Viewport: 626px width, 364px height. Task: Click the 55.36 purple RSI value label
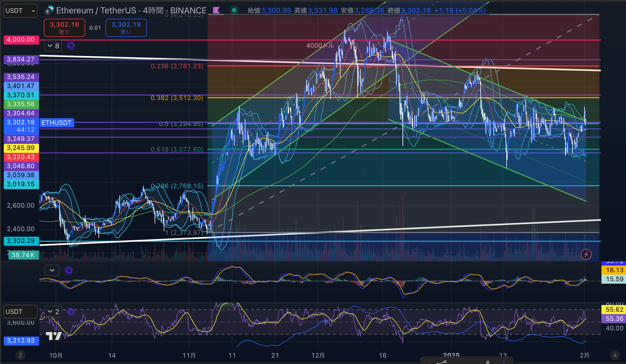(613, 319)
